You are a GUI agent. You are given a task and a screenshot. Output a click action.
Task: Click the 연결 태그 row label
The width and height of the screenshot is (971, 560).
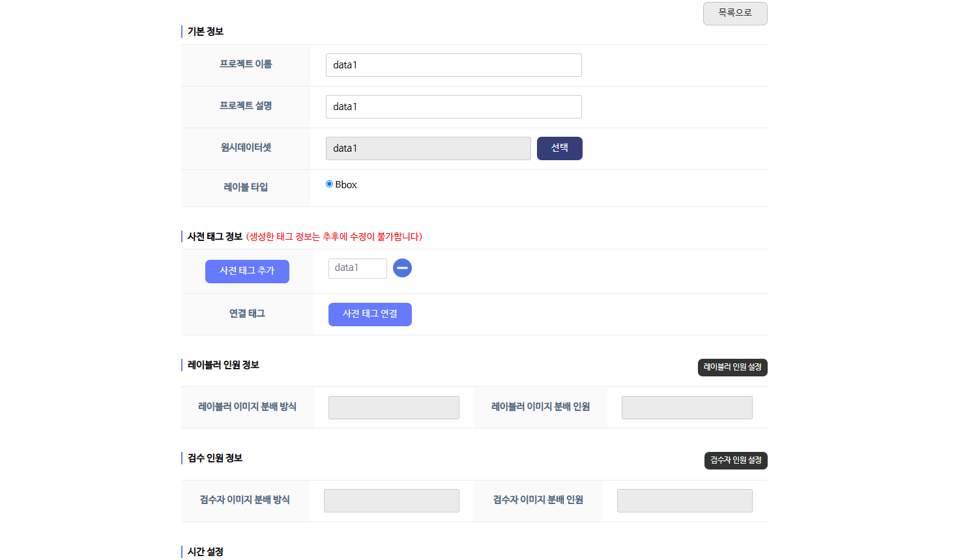pyautogui.click(x=247, y=314)
